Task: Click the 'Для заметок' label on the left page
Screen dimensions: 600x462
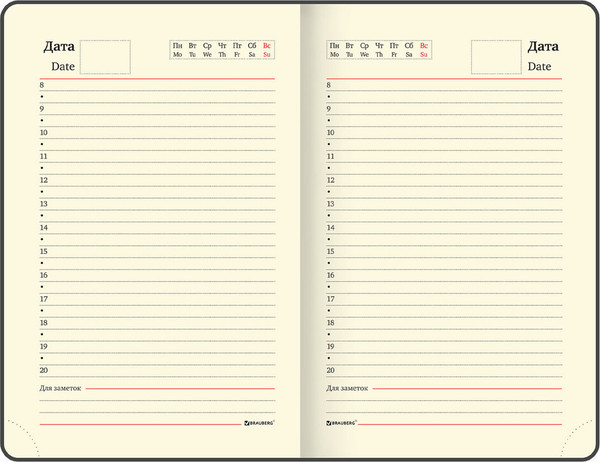Action: (59, 387)
